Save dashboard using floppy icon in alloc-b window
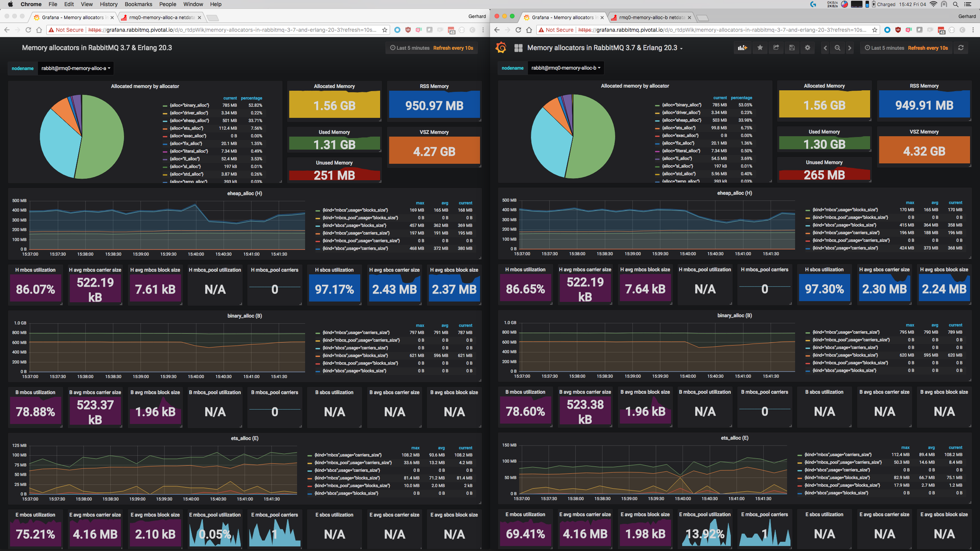Viewport: 980px width, 551px height. click(x=792, y=48)
